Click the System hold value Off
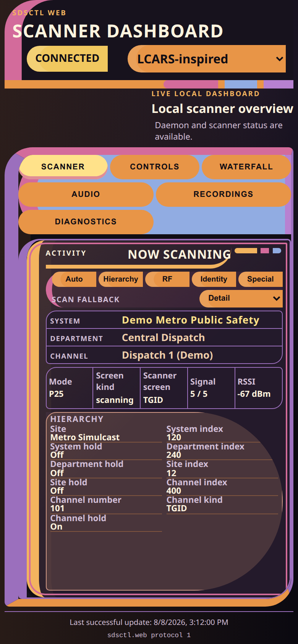The width and height of the screenshot is (298, 644). pyautogui.click(x=57, y=455)
